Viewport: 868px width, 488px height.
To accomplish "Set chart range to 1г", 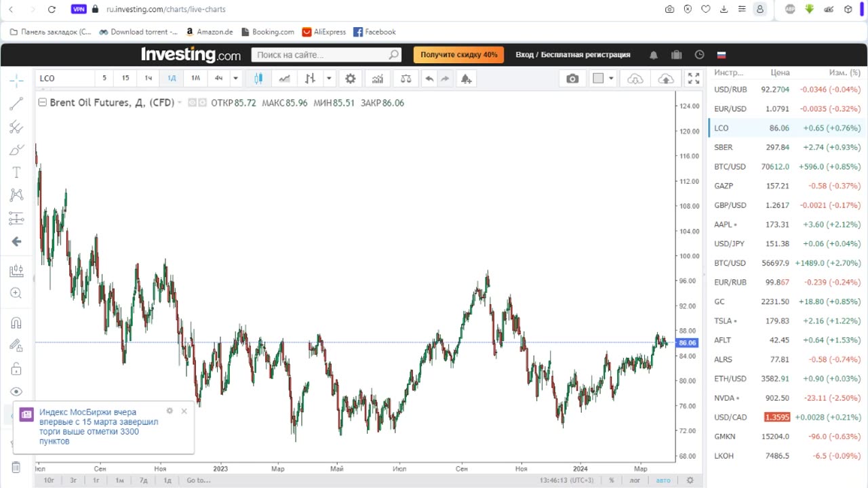I will pos(96,480).
